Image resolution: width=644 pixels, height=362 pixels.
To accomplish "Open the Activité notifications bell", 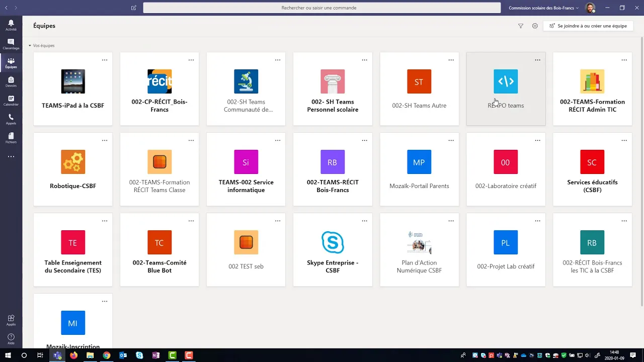I will point(11,25).
